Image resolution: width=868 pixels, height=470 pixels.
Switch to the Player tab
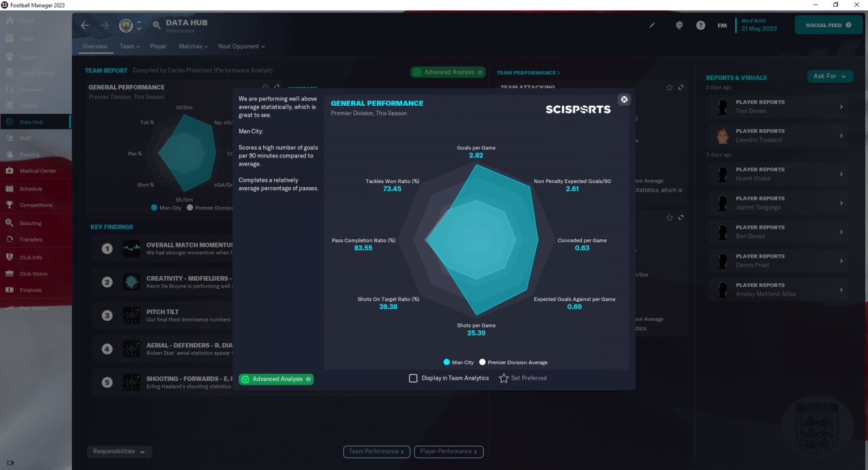[159, 46]
